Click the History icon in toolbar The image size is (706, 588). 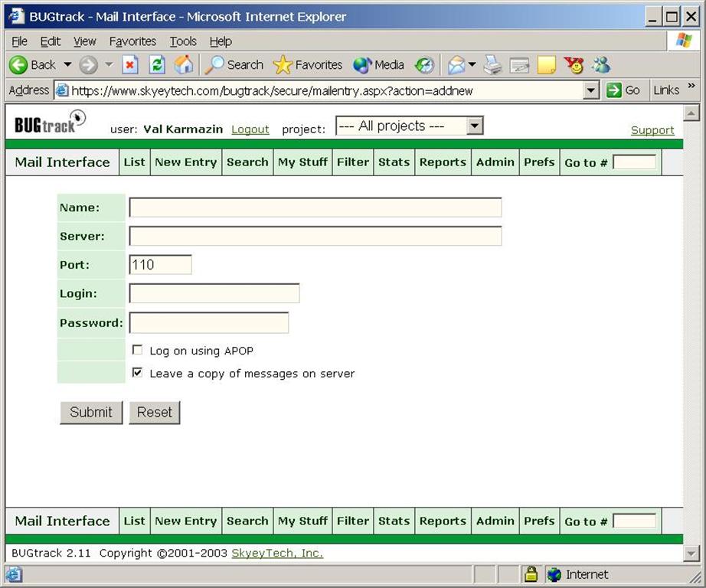425,65
